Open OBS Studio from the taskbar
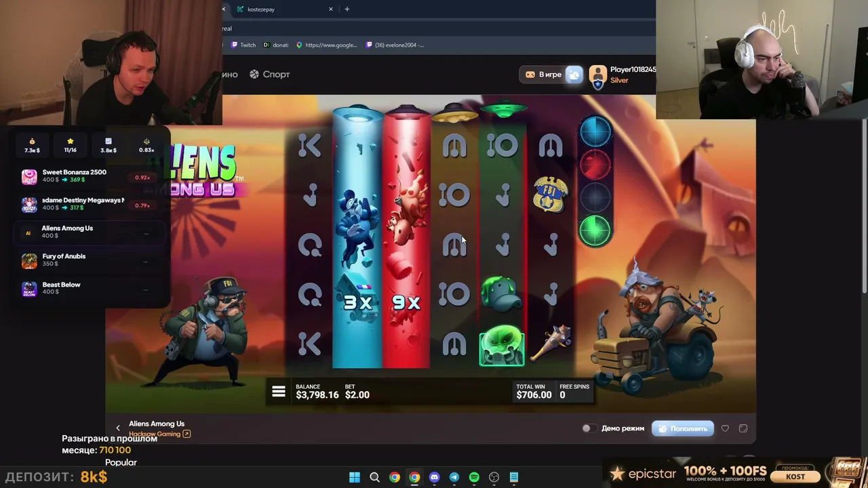868x488 pixels. (x=494, y=477)
